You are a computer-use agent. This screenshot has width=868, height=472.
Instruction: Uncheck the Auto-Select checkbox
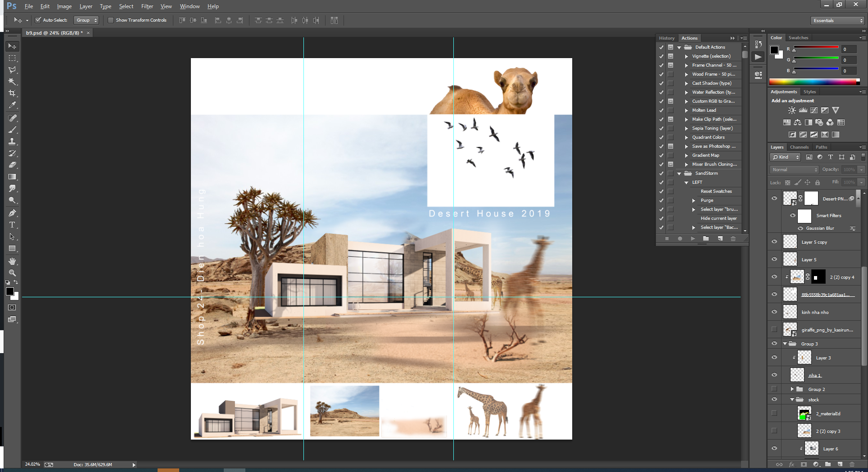[x=38, y=20]
